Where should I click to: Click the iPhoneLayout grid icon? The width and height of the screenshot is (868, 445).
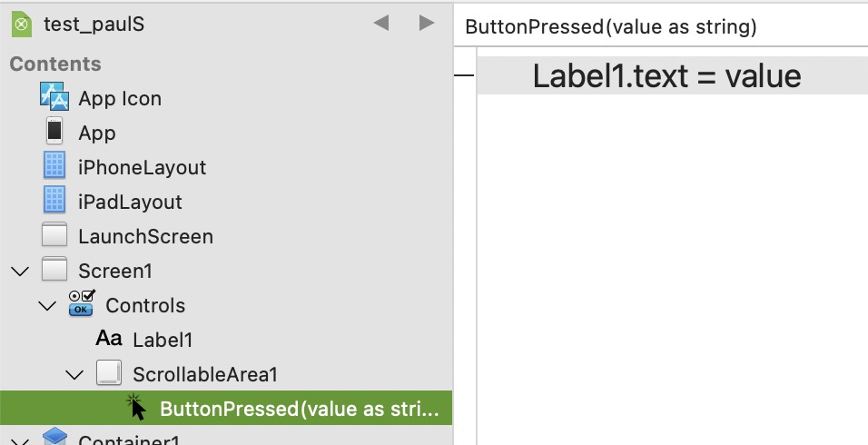point(54,166)
